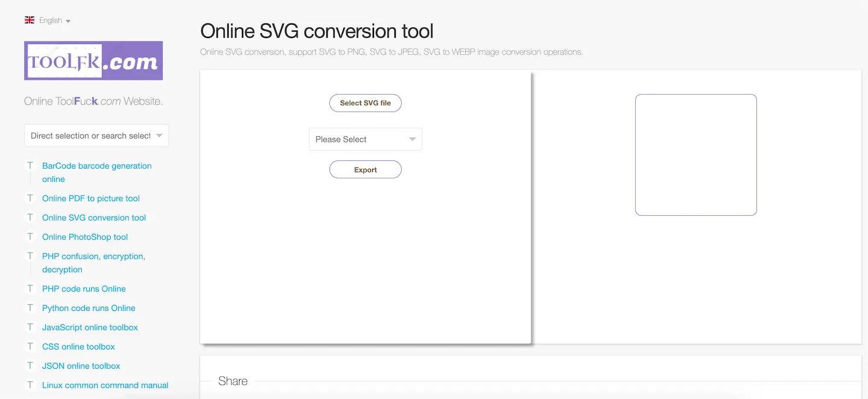Open the Online SVG conversion tool link
868x399 pixels.
(93, 218)
